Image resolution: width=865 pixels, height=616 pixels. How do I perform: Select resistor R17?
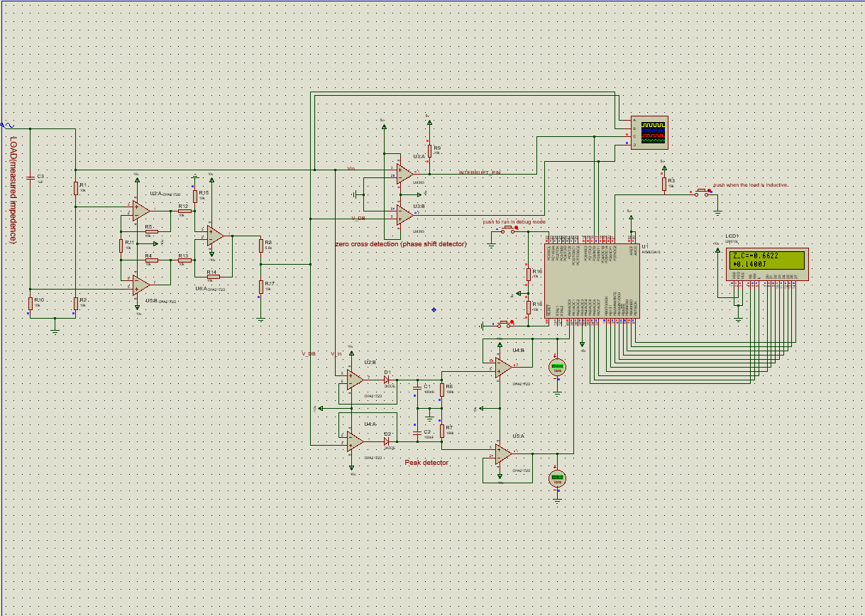260,286
